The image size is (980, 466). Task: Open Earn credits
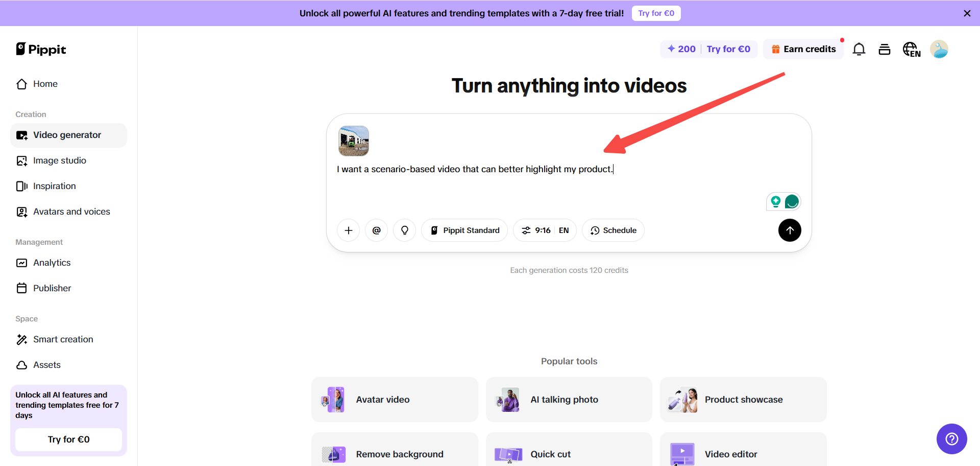point(803,49)
